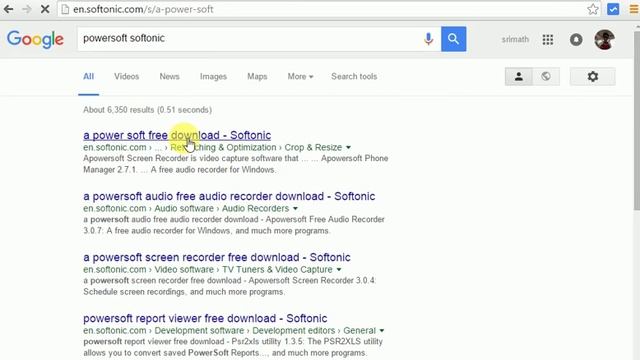Click the srimath account name
Viewport: 640px width, 360px height.
click(x=515, y=40)
